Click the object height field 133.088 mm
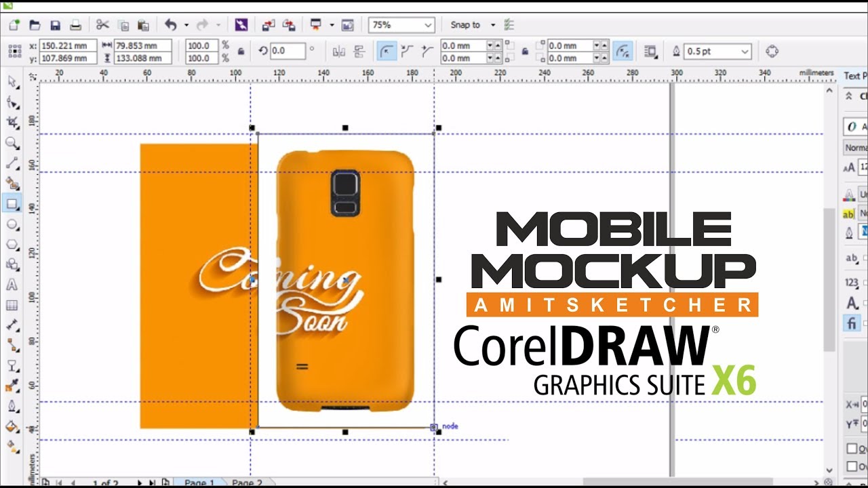The height and width of the screenshot is (488, 868). (x=142, y=58)
